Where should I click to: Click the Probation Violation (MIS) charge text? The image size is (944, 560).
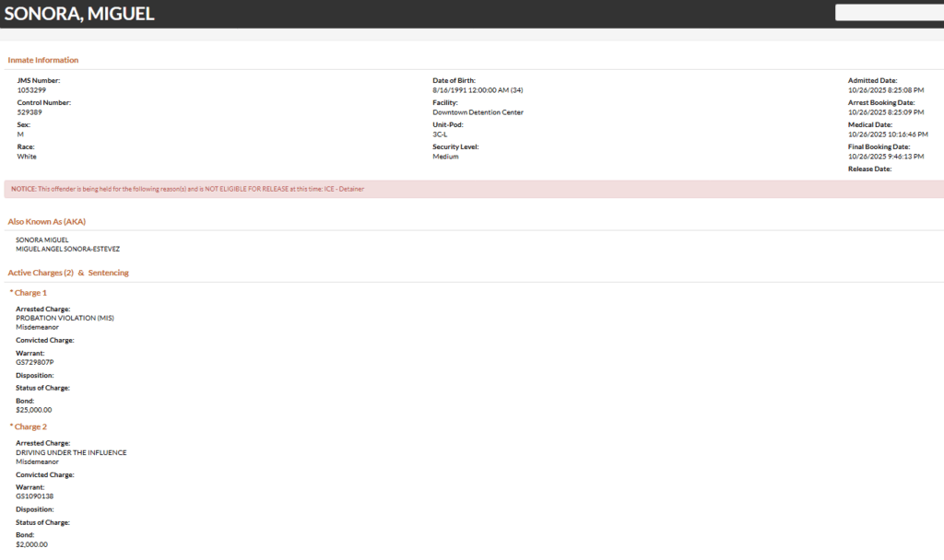click(x=65, y=318)
